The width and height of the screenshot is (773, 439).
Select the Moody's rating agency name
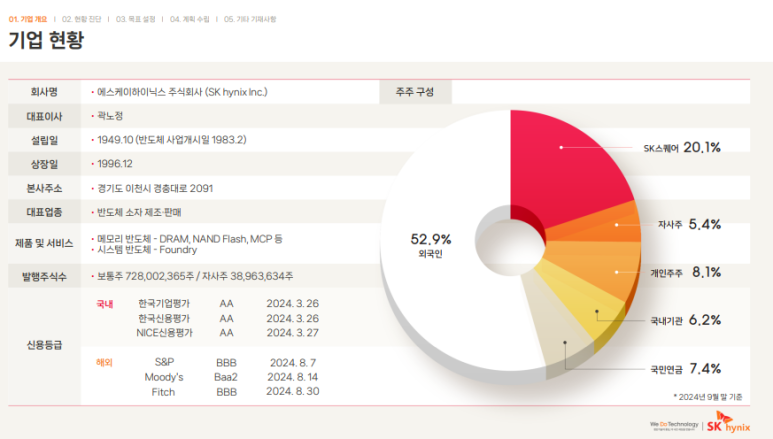pos(164,377)
